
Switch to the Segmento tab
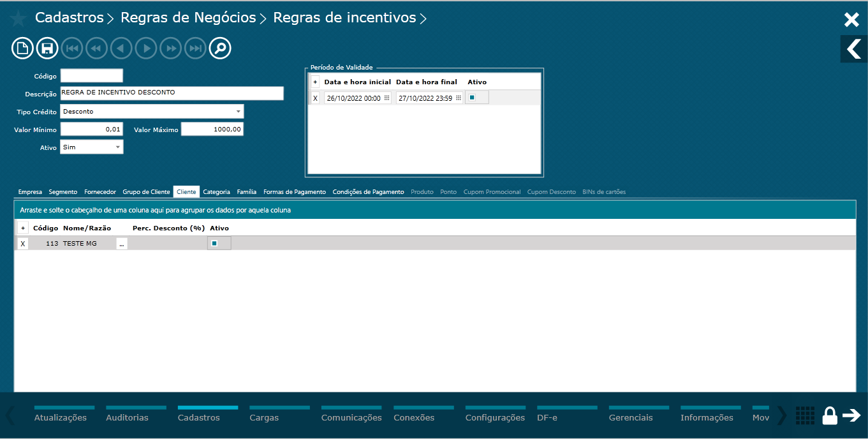(x=63, y=191)
